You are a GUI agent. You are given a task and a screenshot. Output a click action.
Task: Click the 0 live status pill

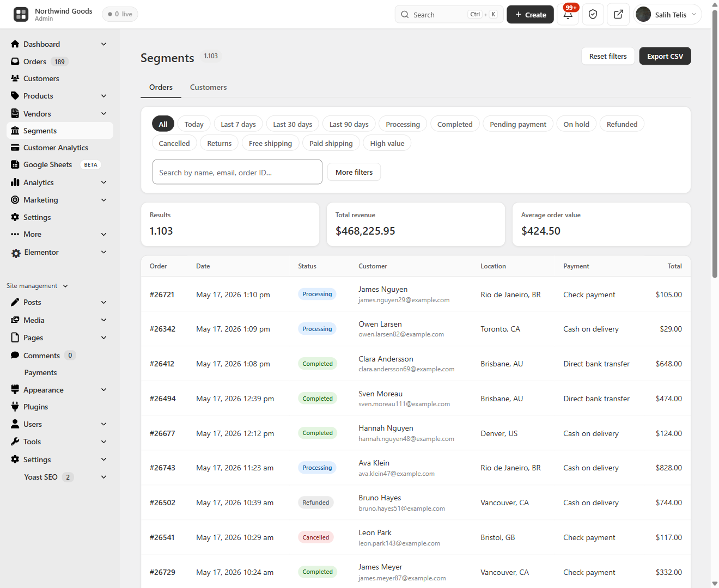pos(120,14)
